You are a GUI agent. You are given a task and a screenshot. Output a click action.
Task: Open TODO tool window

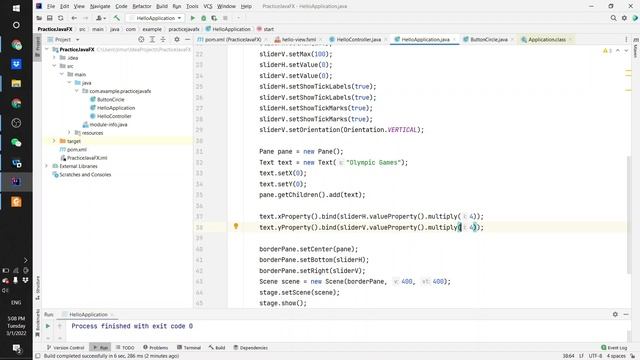point(125,348)
